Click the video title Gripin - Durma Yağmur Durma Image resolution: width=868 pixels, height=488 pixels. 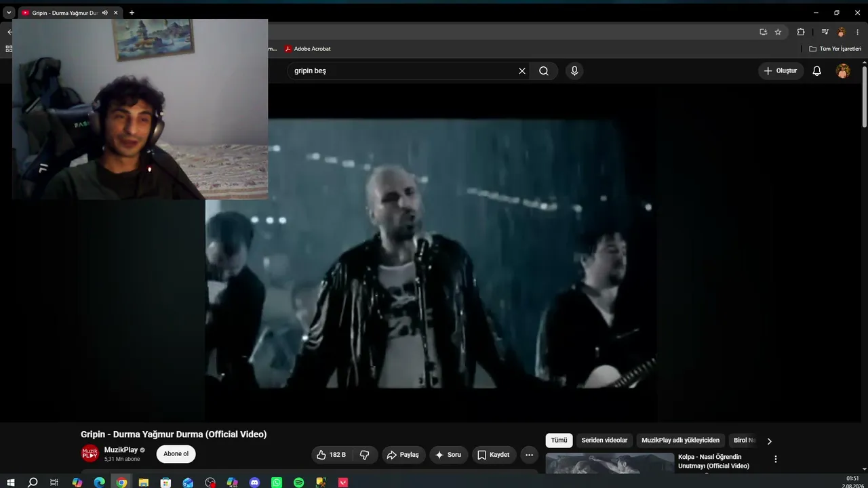click(174, 434)
